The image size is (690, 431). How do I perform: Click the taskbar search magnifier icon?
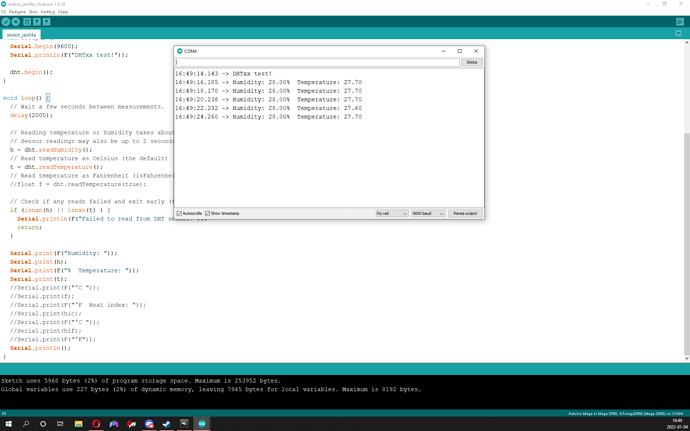[26, 424]
